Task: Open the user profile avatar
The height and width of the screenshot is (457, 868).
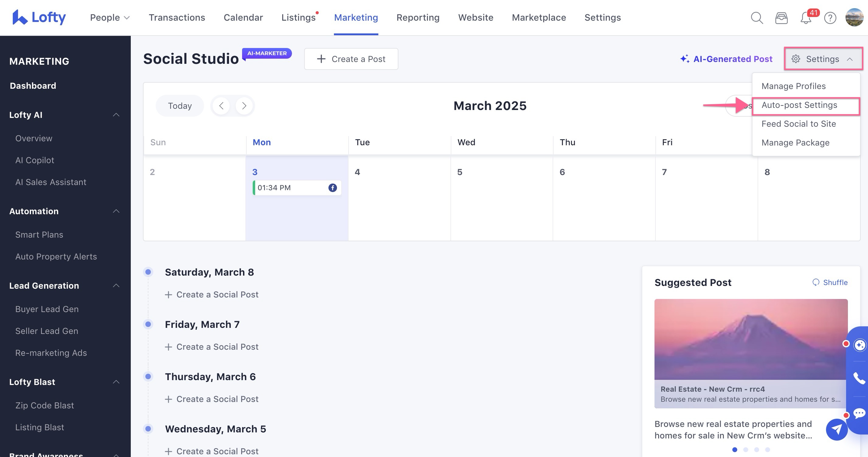Action: (x=854, y=18)
